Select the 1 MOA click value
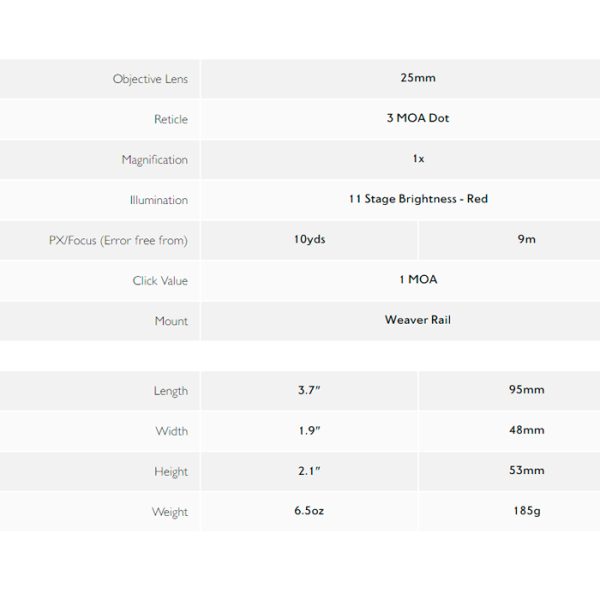600x600 pixels. [x=418, y=279]
